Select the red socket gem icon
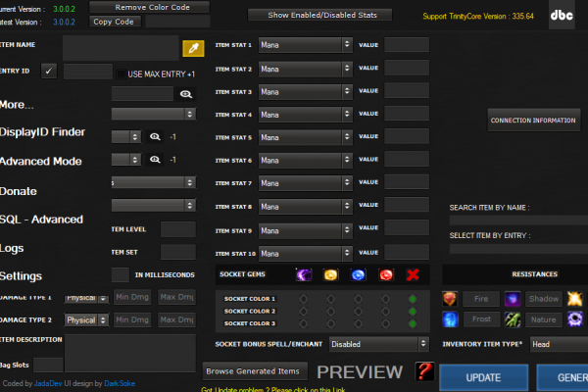 click(386, 275)
